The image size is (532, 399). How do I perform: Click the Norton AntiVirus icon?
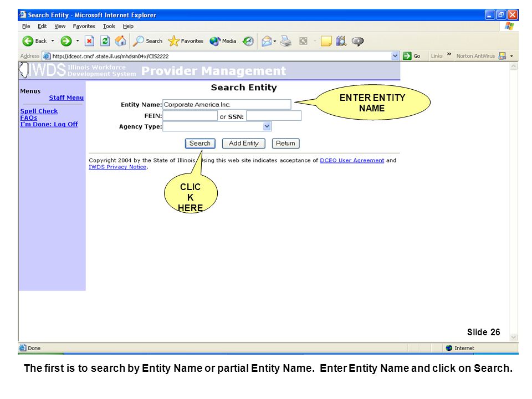coord(502,56)
